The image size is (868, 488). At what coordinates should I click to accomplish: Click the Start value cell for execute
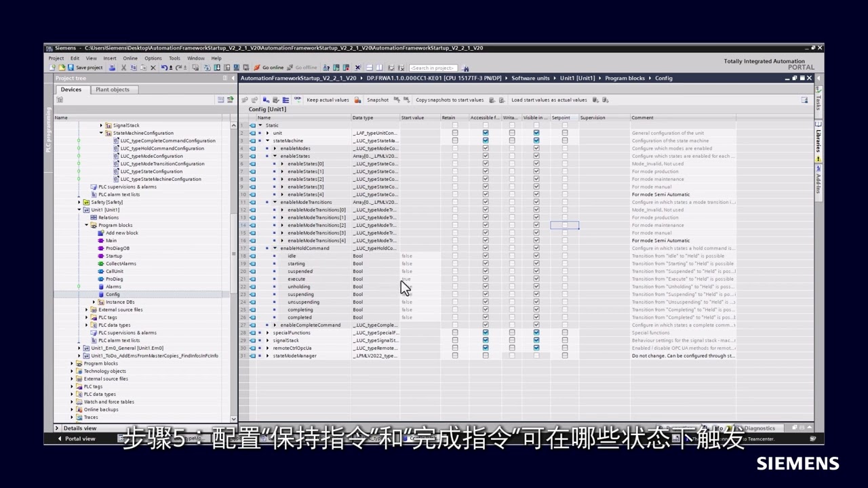point(420,279)
